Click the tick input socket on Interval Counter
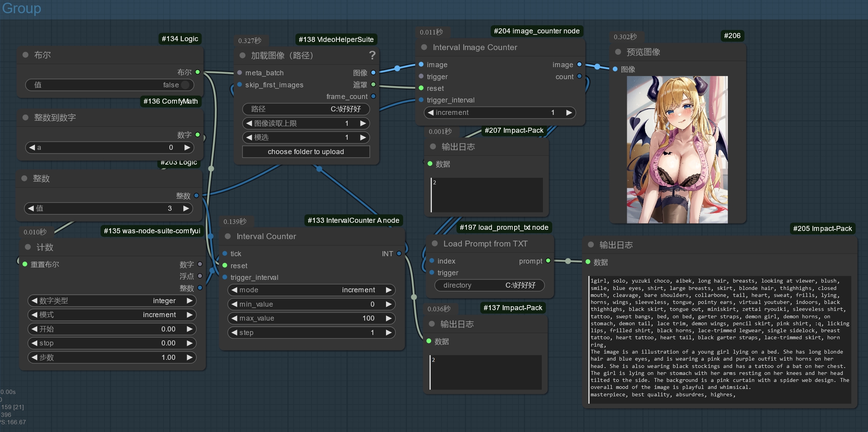The width and height of the screenshot is (868, 432). (x=225, y=253)
